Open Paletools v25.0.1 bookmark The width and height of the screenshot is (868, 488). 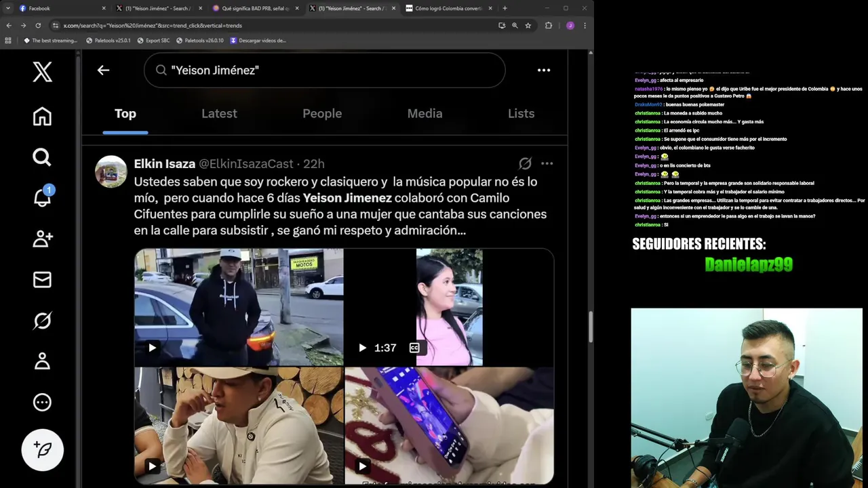tap(108, 41)
